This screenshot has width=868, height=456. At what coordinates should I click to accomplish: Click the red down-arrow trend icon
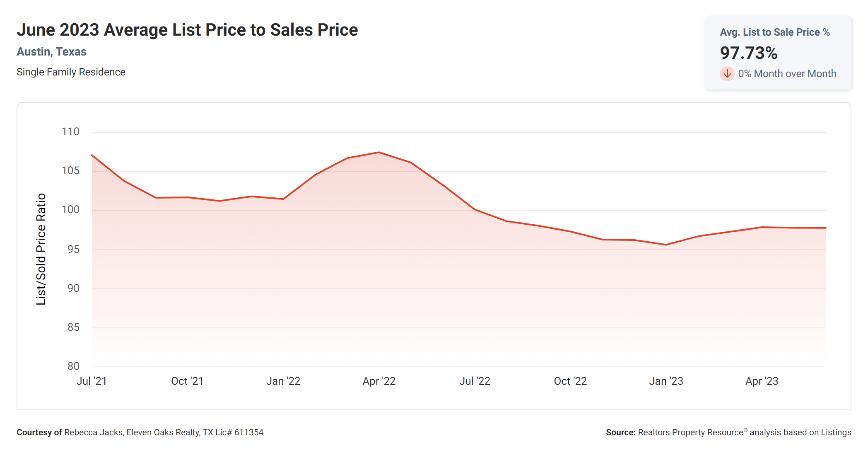727,74
